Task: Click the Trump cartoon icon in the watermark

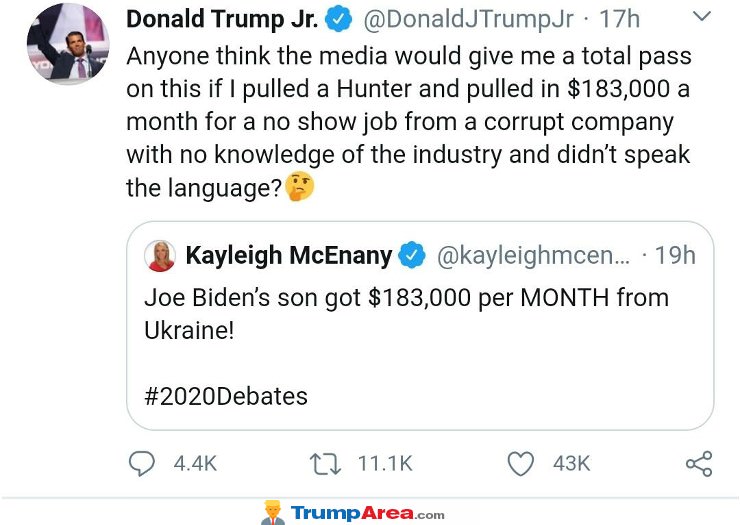Action: coord(272,512)
